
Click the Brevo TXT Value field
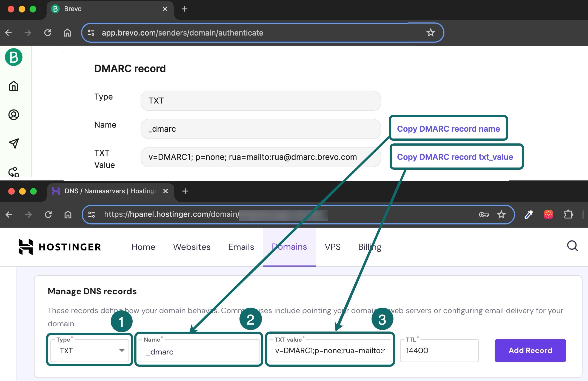point(261,157)
